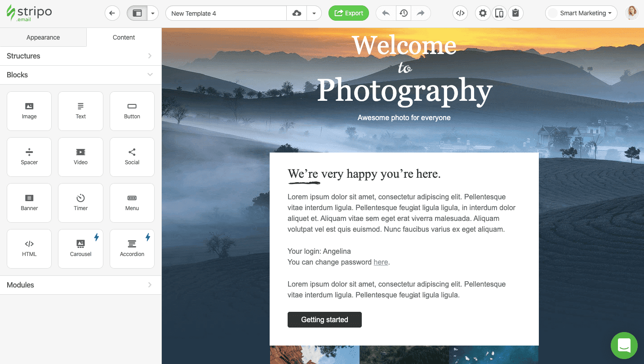Select the Social block
Image resolution: width=644 pixels, height=364 pixels.
tap(132, 157)
